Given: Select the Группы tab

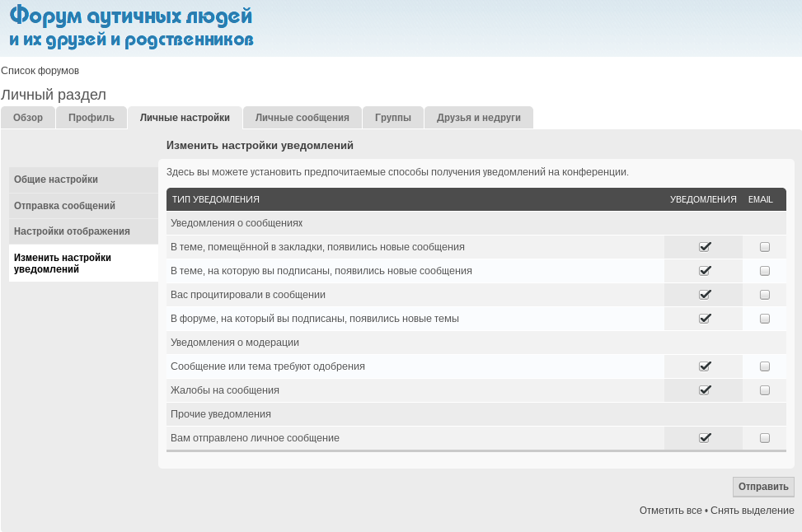Looking at the screenshot, I should coord(393,118).
